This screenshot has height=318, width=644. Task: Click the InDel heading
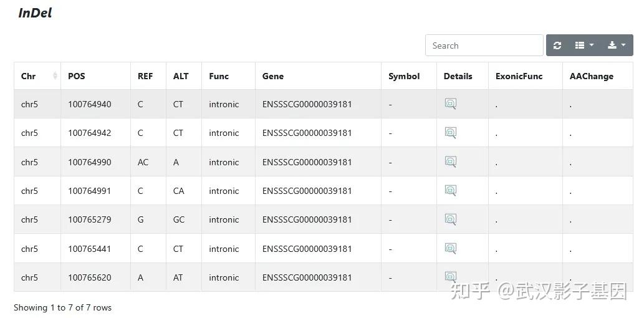click(35, 13)
